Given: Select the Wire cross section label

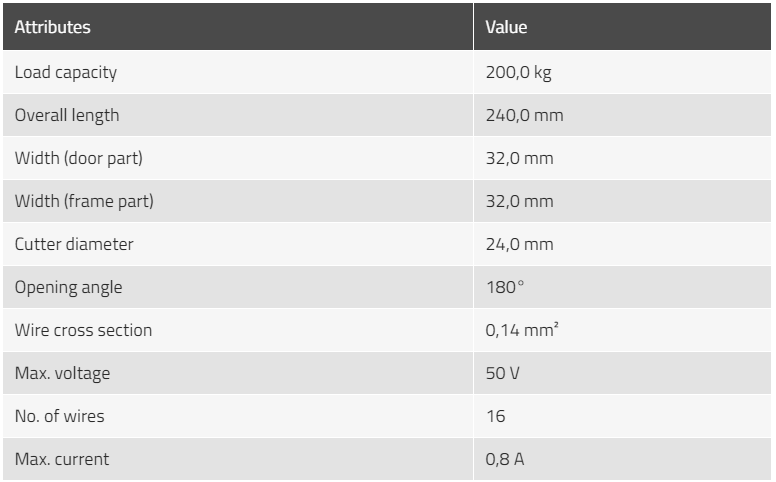Looking at the screenshot, I should [x=83, y=331].
